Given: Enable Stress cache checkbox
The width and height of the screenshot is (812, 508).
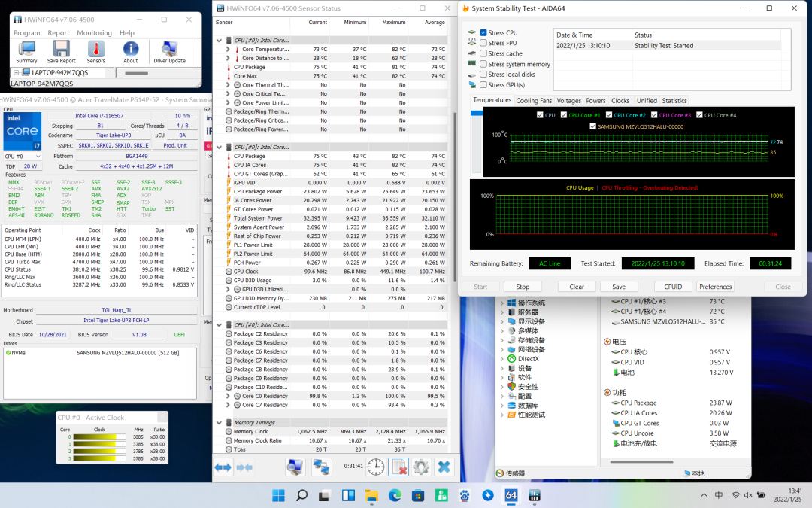Looking at the screenshot, I should [x=483, y=53].
